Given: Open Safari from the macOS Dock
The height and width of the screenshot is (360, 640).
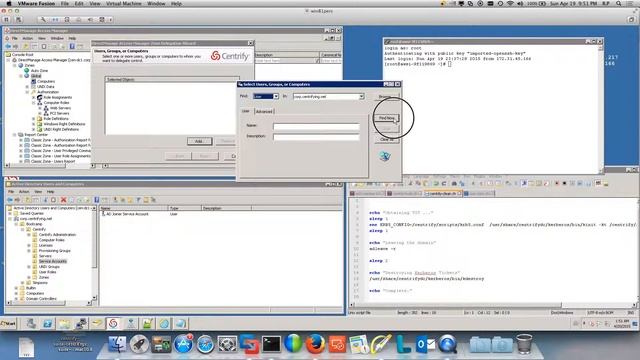Looking at the screenshot, I should (x=205, y=344).
